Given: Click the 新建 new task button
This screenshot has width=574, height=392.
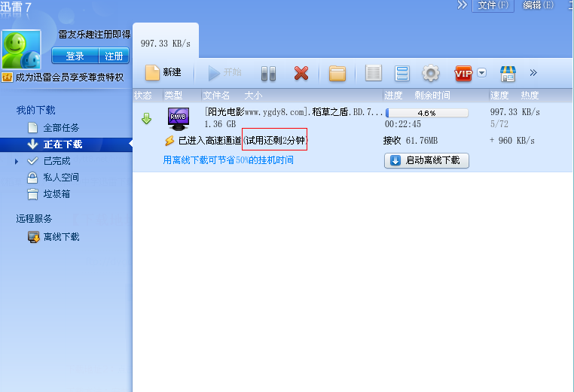Looking at the screenshot, I should coord(163,72).
